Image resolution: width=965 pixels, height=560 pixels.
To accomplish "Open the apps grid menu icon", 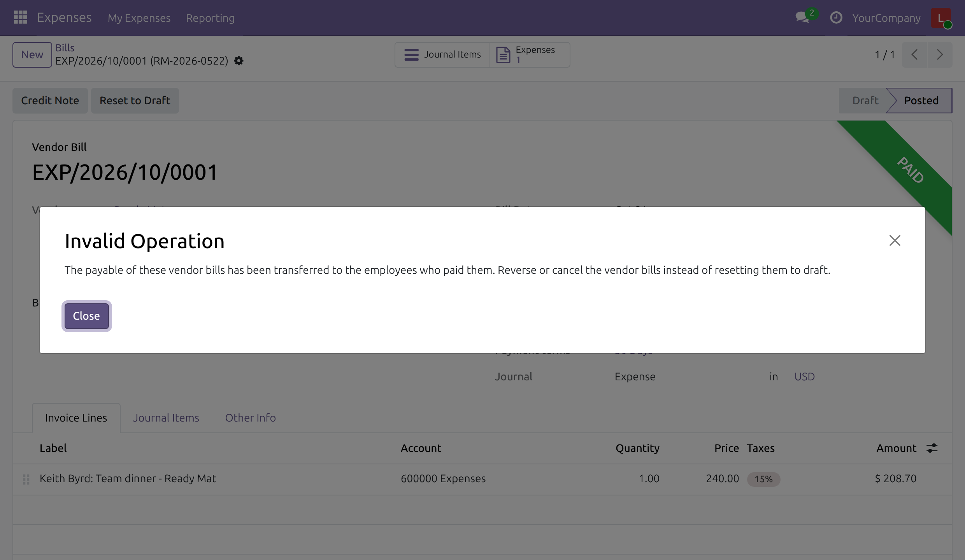I will tap(20, 17).
